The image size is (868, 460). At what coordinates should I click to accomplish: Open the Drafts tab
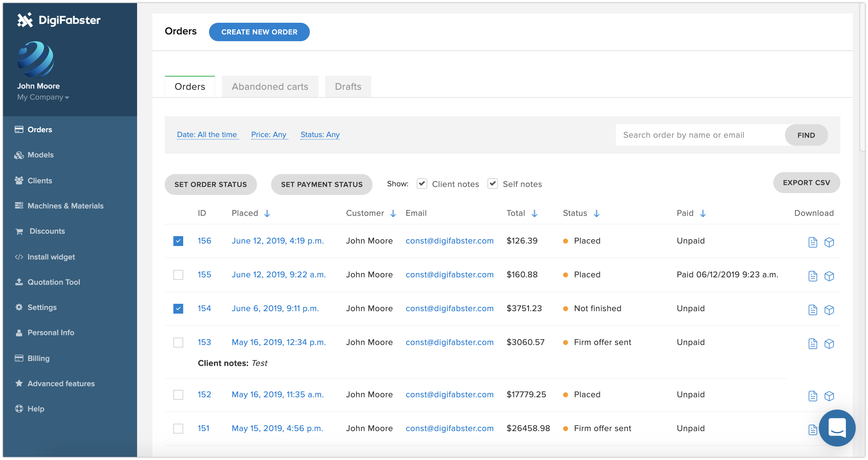coord(348,86)
